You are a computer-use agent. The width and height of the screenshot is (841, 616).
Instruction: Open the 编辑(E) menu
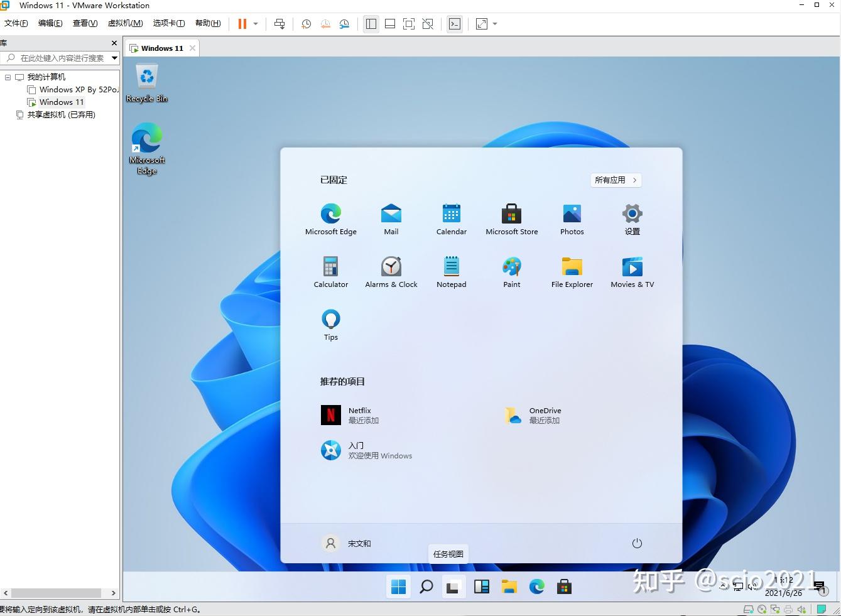click(50, 23)
